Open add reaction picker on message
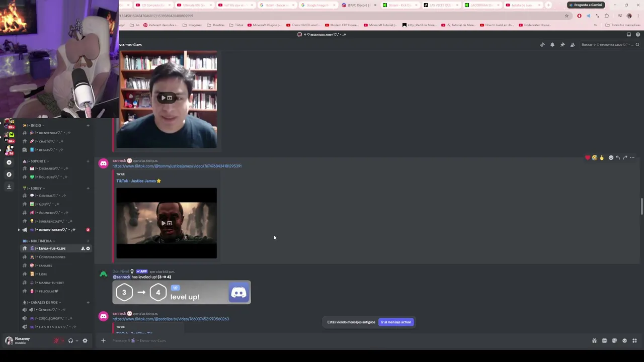 pos(611,158)
